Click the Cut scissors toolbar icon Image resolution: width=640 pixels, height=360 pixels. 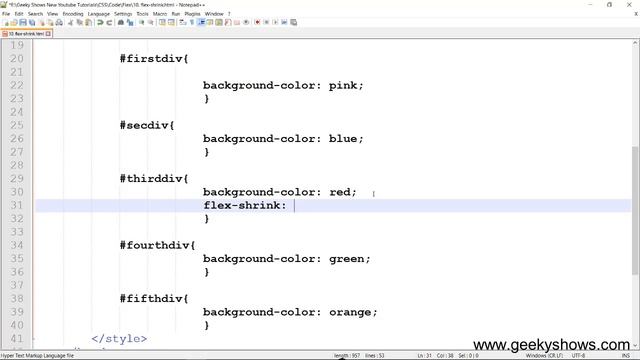click(71, 22)
